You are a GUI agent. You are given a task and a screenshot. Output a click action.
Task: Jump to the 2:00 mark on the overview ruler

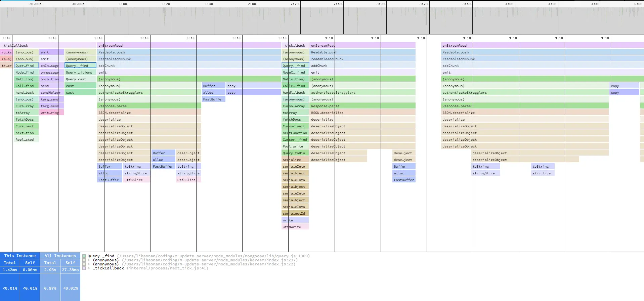point(252,4)
